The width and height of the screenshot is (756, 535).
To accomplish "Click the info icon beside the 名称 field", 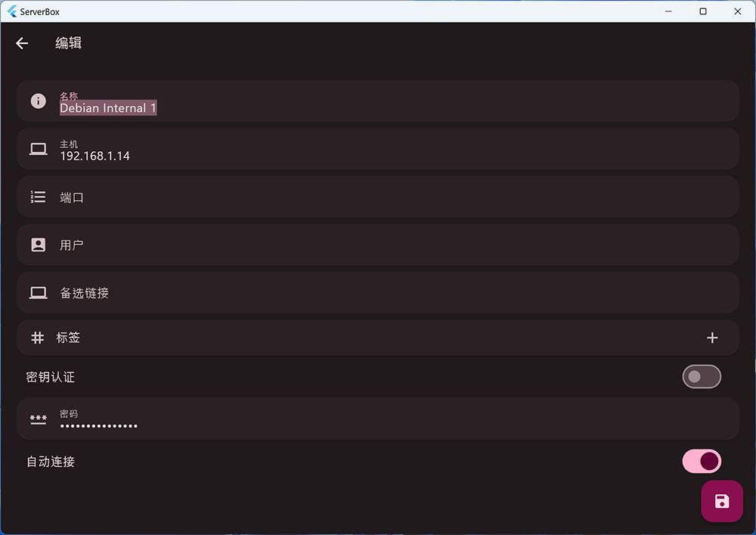I will 38,101.
